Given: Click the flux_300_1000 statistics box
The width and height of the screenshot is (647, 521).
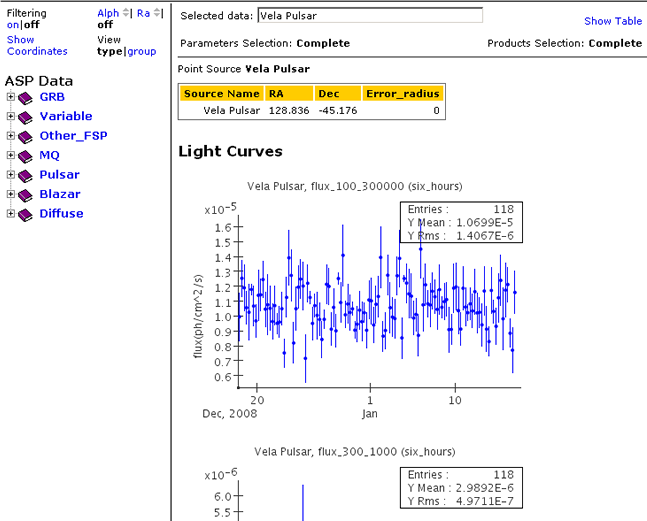Looking at the screenshot, I should click(461, 488).
